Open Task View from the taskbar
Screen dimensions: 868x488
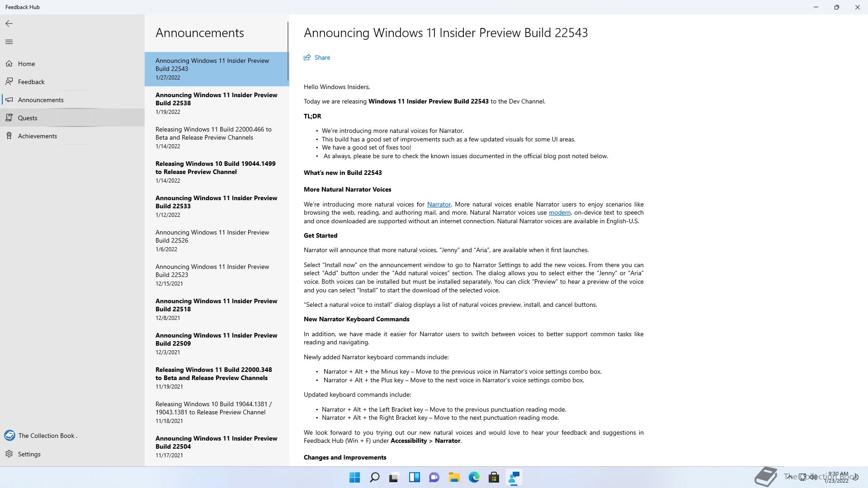(x=394, y=477)
